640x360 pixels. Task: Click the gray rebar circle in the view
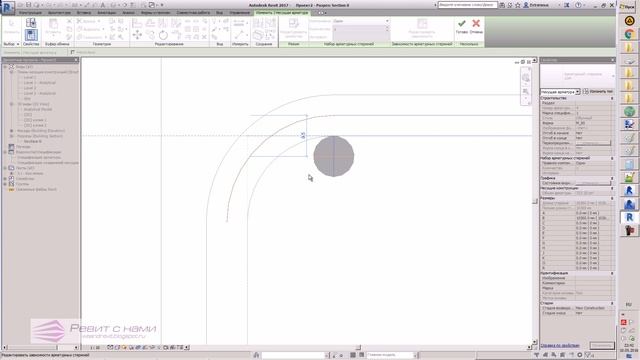point(333,156)
